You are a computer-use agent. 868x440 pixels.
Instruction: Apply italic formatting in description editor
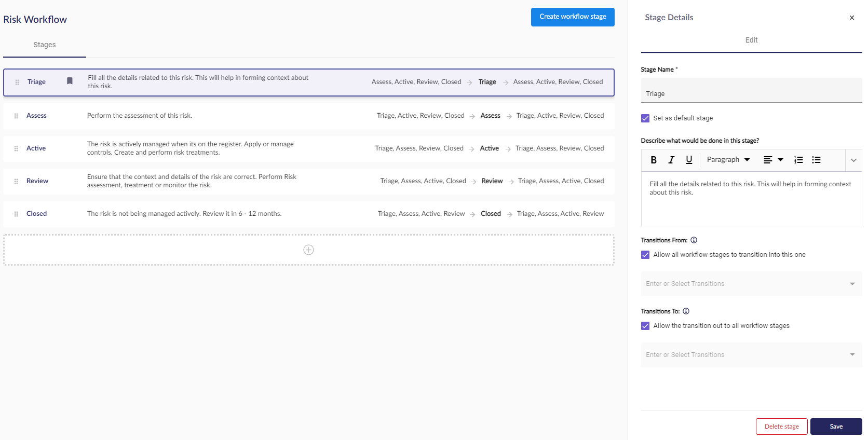tap(671, 160)
